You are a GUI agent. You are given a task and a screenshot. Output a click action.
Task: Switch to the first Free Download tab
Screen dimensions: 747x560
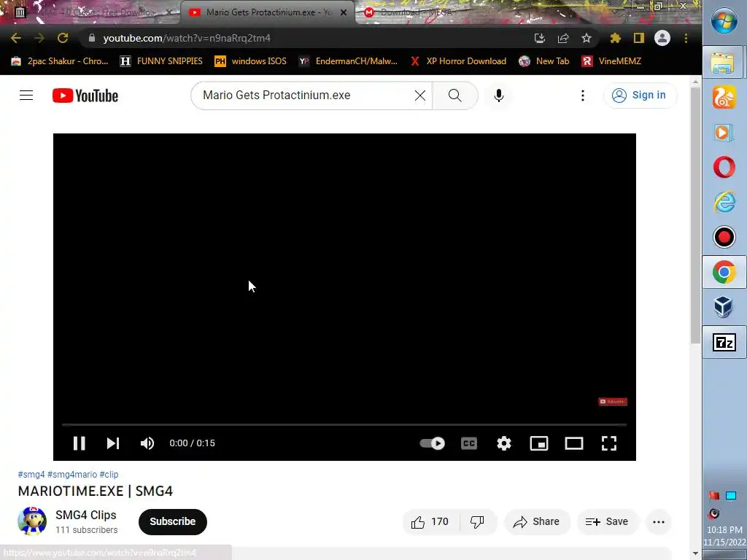click(93, 12)
